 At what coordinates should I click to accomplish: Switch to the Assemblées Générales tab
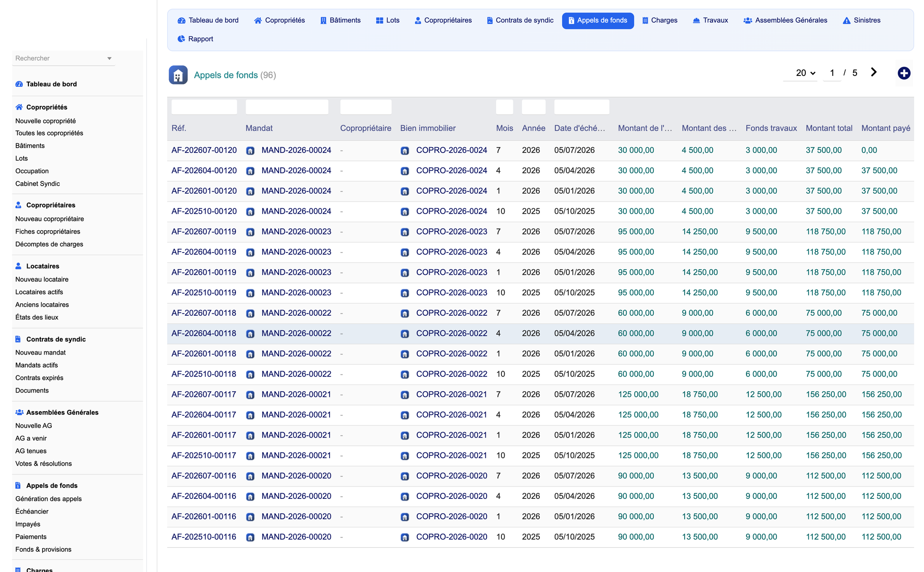[785, 20]
